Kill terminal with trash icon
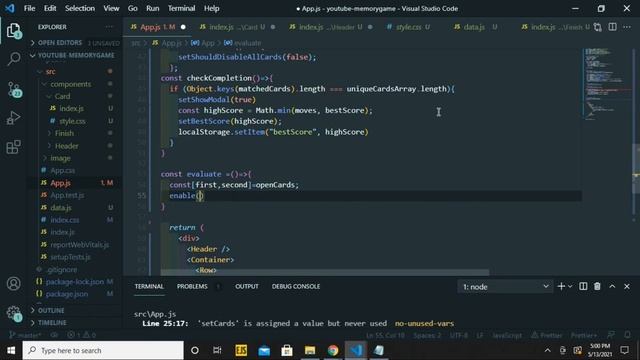This screenshot has width=640, height=360. coord(597,287)
